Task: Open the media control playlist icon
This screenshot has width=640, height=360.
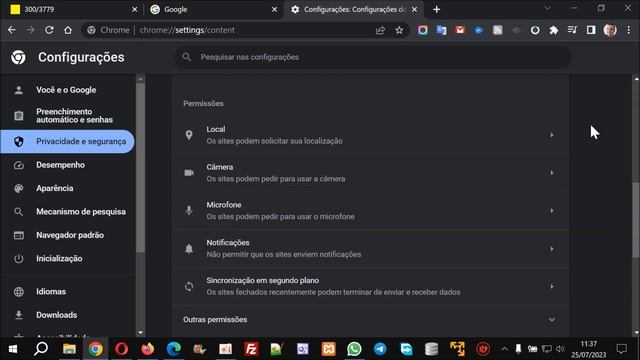Action: point(572,30)
